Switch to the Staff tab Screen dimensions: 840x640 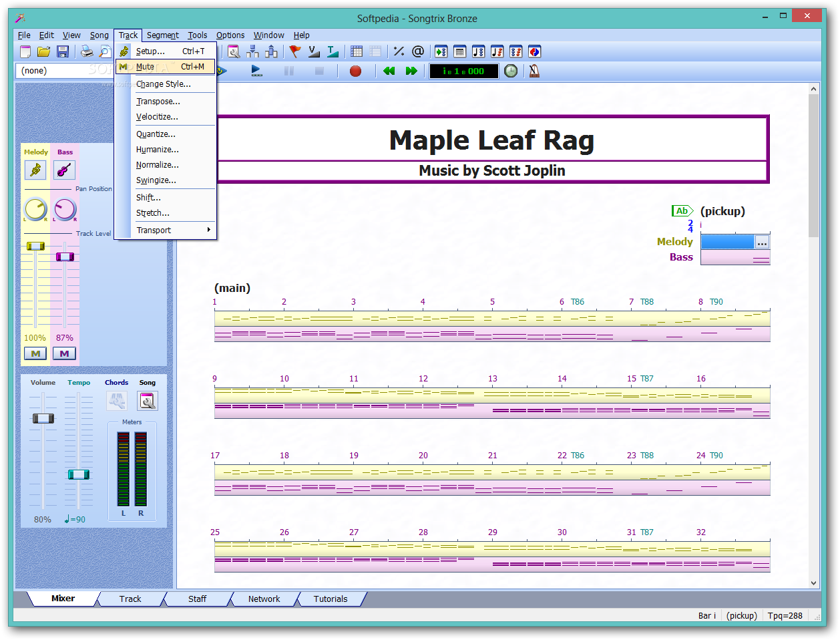point(197,599)
